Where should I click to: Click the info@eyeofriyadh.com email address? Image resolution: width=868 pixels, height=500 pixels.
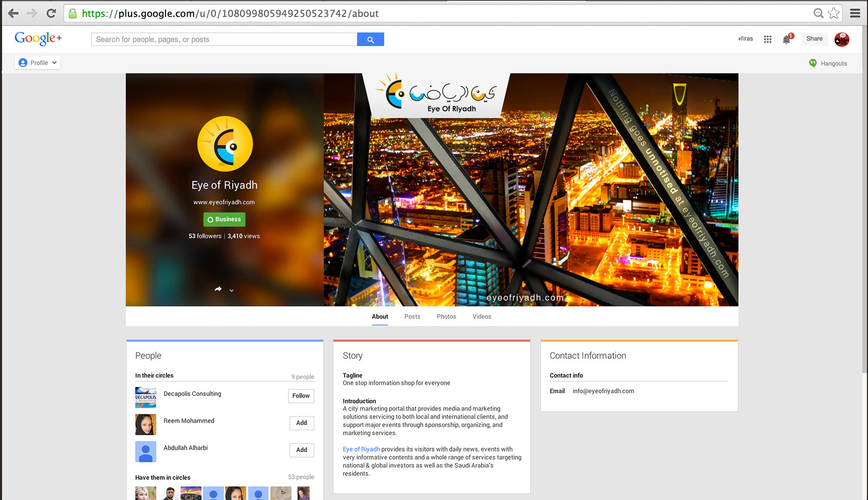point(603,391)
